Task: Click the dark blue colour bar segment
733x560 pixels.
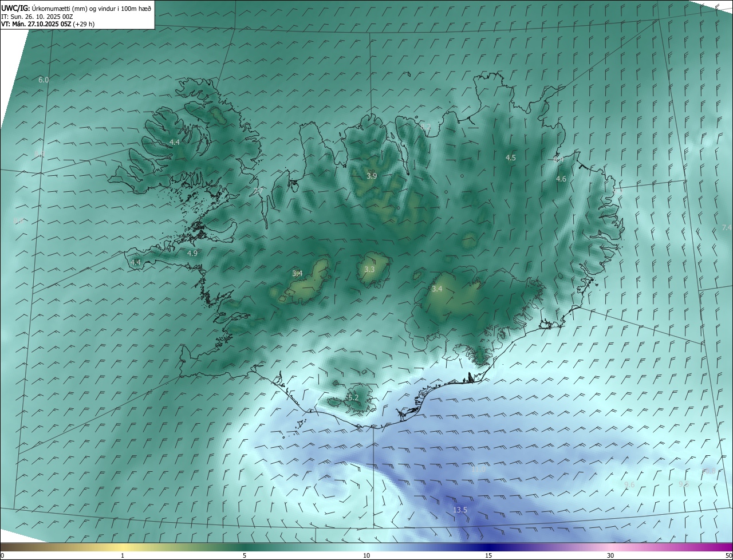Action: 488,547
